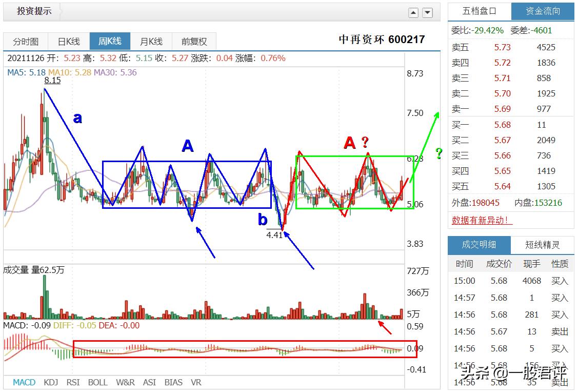Viewport: 578px width, 392px height.
Task: Select the VR indicator
Action: (x=196, y=382)
